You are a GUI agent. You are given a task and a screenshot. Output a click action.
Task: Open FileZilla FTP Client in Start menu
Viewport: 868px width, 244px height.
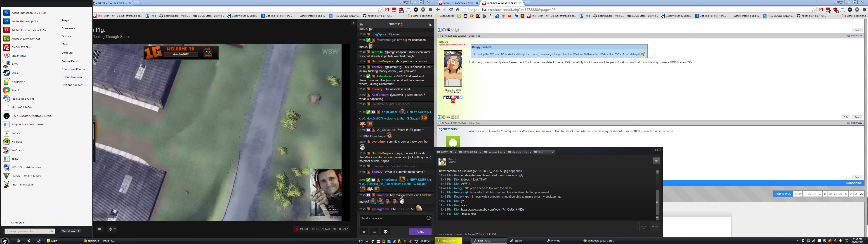pos(22,47)
